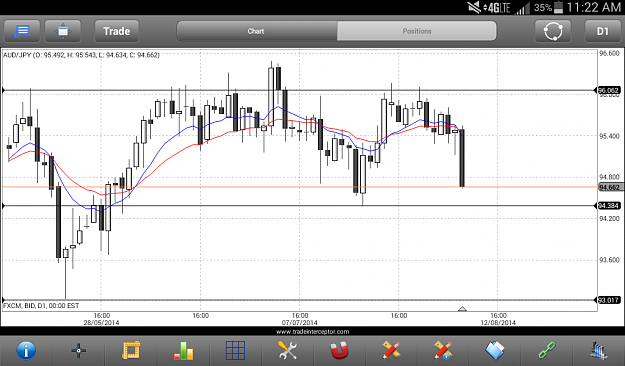The image size is (625, 366).
Task: Tap the FXCM, BID, D1 source label
Action: pyautogui.click(x=41, y=306)
